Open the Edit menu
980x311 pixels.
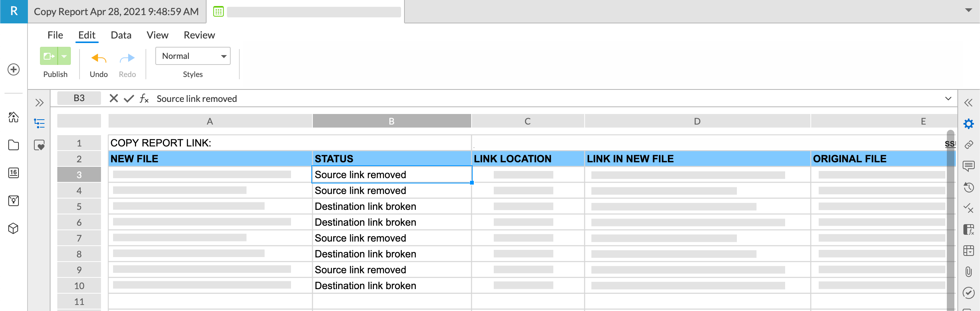[87, 35]
